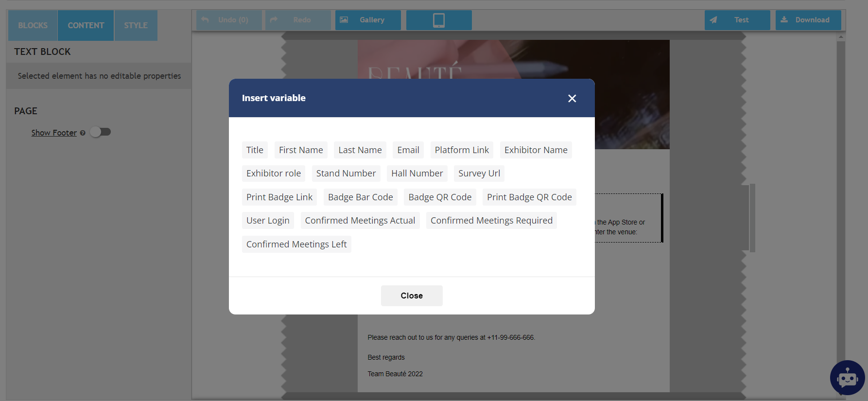Switch to the STYLE tab
This screenshot has height=401, width=868.
coord(136,25)
